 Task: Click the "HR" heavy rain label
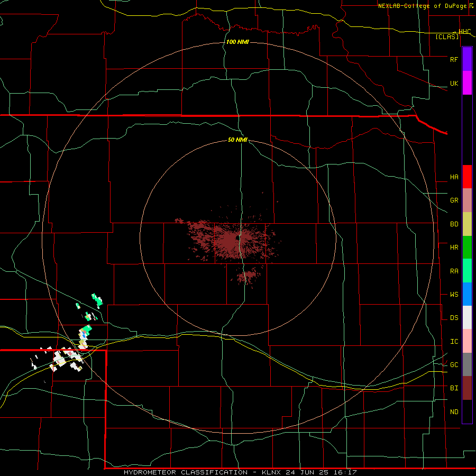454,247
